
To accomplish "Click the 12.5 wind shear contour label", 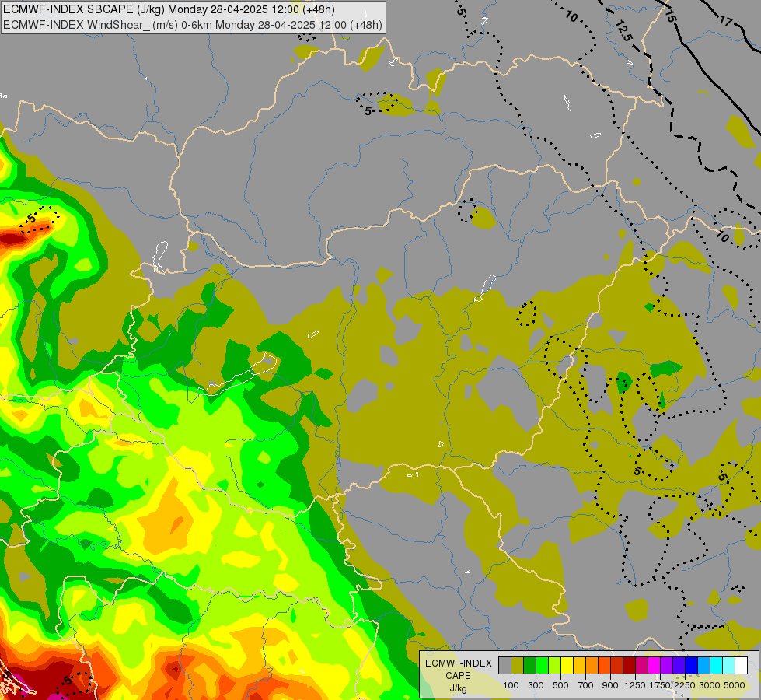I will click(624, 30).
